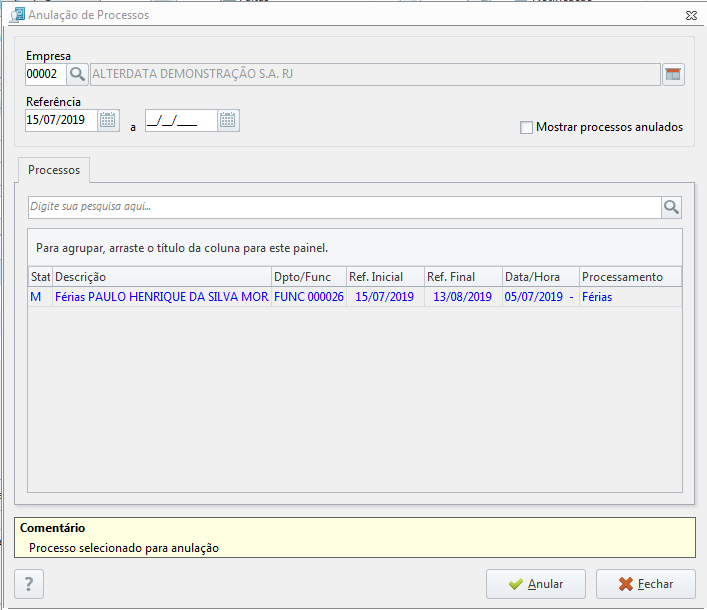707x610 pixels.
Task: Open calendar for the start reference date
Action: [x=108, y=120]
